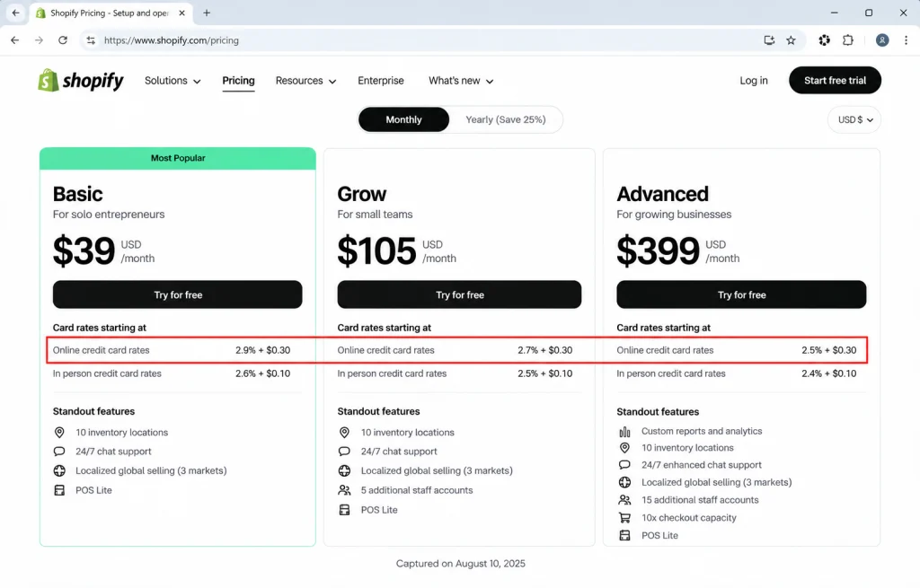Screen dimensions: 920x588
Task: Open site information icon in address bar
Action: (91, 40)
